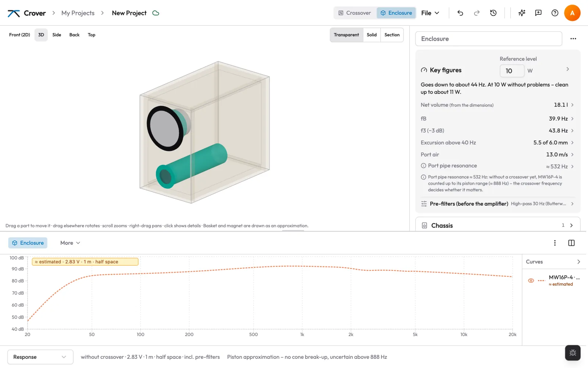Image resolution: width=588 pixels, height=368 pixels.
Task: Select the Top view tab
Action: [92, 35]
